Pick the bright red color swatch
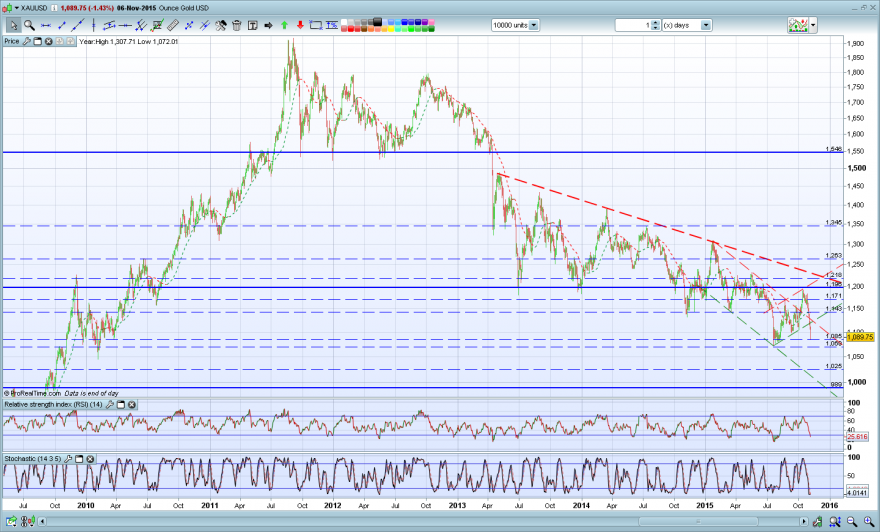 coord(351,29)
